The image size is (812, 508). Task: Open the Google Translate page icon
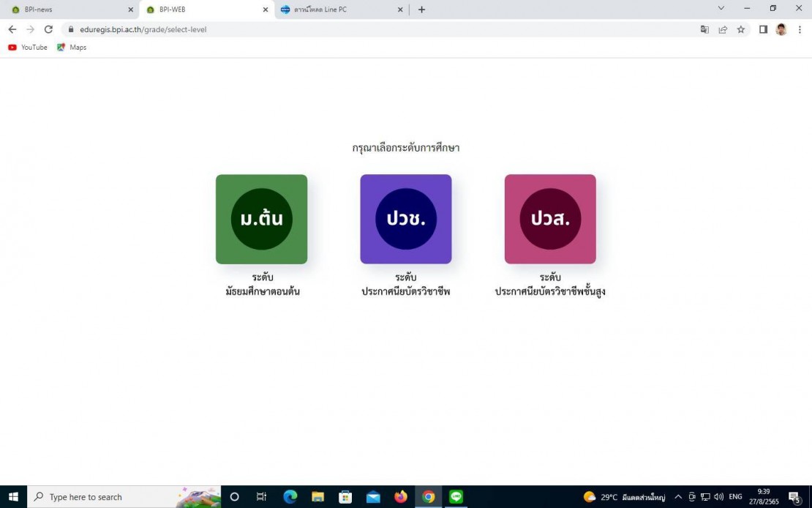point(704,29)
